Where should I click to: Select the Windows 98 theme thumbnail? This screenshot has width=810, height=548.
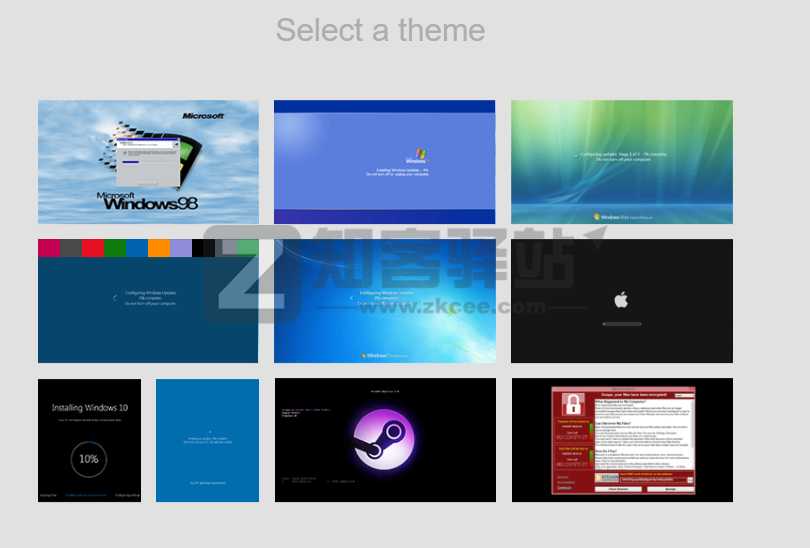click(148, 161)
